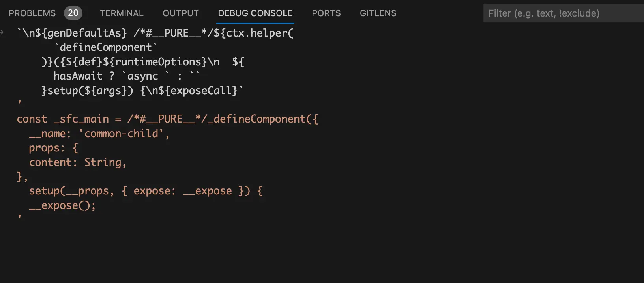
Task: Click the problems count badge showing 20
Action: [73, 13]
